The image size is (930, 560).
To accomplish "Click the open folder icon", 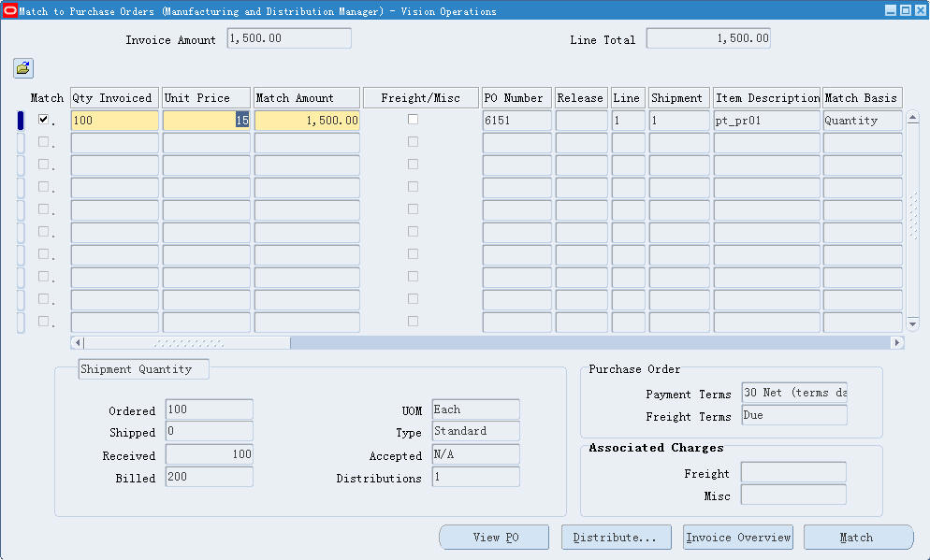I will tap(23, 68).
